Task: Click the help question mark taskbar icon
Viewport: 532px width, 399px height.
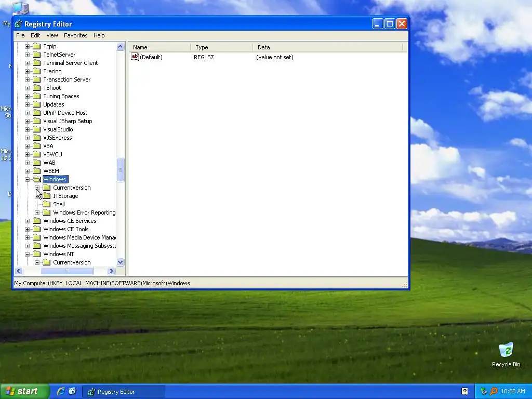Action: click(x=464, y=391)
